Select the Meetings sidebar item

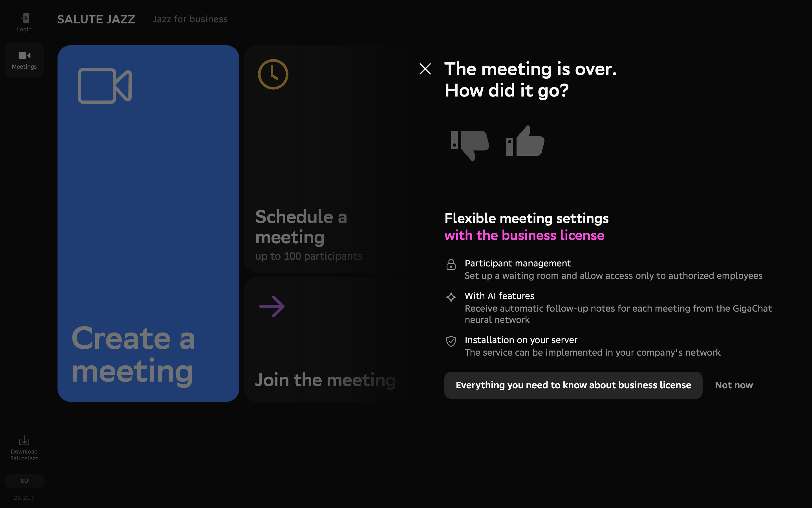(24, 60)
